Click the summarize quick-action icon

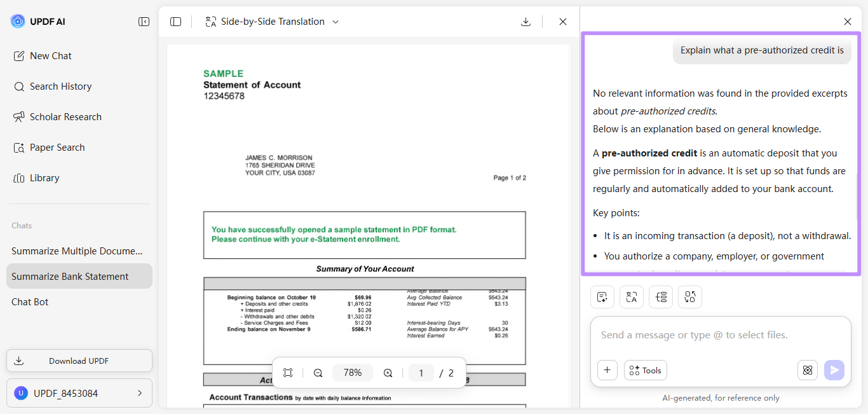602,297
